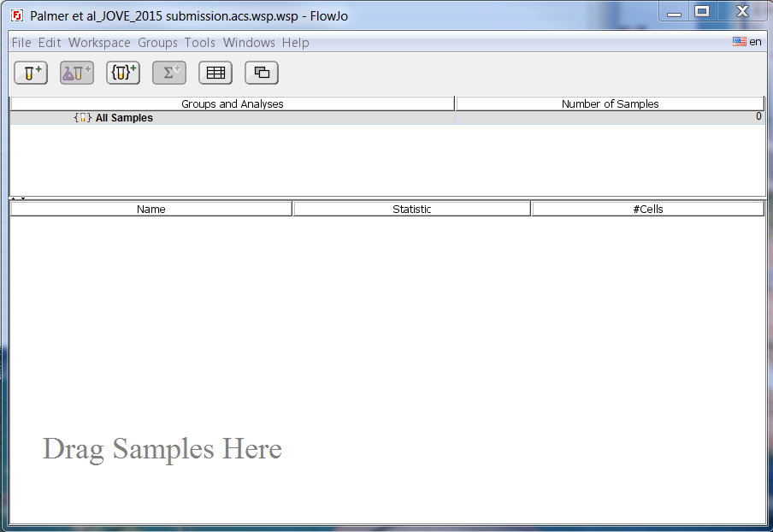Image resolution: width=773 pixels, height=532 pixels.
Task: Click the Statistic column header
Action: pos(411,209)
